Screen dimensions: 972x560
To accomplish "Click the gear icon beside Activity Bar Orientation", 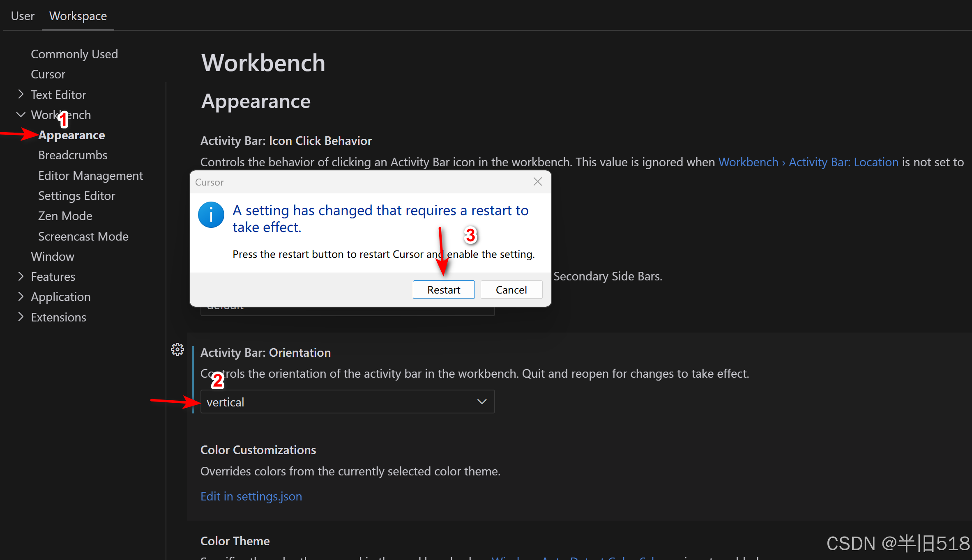I will [177, 350].
